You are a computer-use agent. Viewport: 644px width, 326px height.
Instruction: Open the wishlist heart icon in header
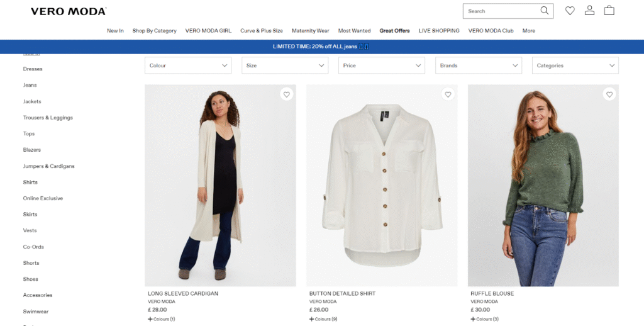pos(570,11)
